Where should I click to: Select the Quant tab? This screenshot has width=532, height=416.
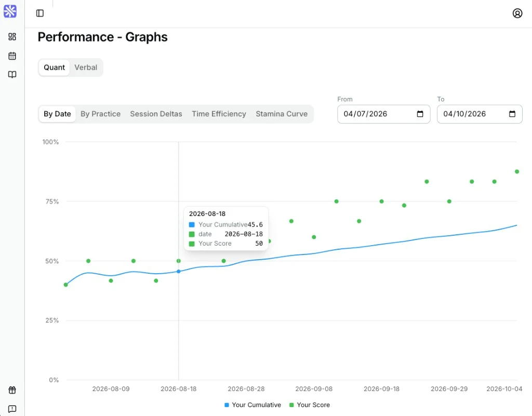click(x=54, y=68)
